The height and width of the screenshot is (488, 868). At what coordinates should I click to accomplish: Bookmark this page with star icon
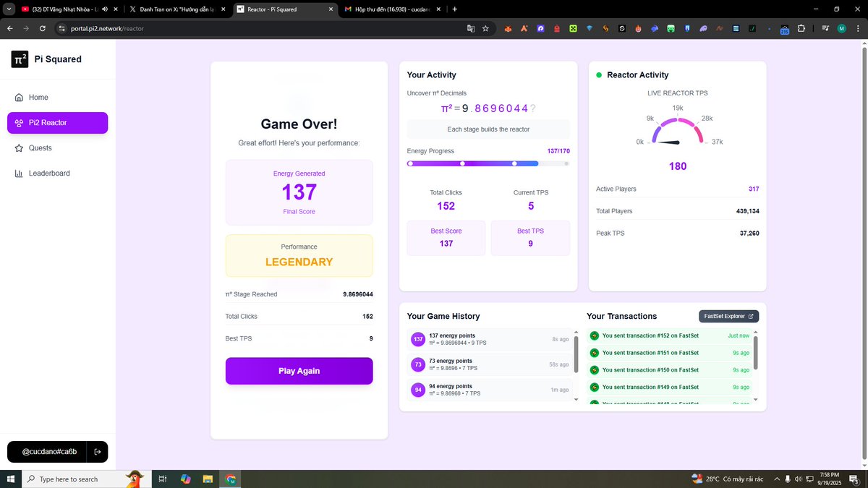click(485, 28)
